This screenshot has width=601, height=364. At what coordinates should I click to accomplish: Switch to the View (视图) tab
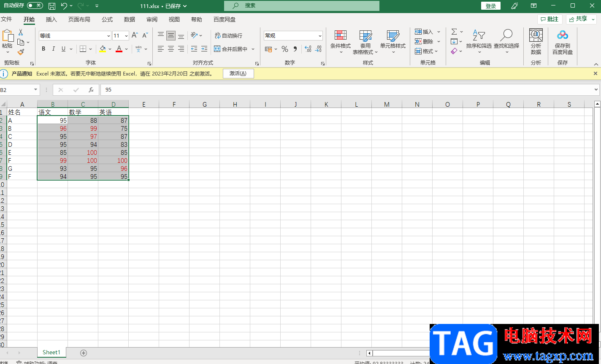[x=174, y=19]
